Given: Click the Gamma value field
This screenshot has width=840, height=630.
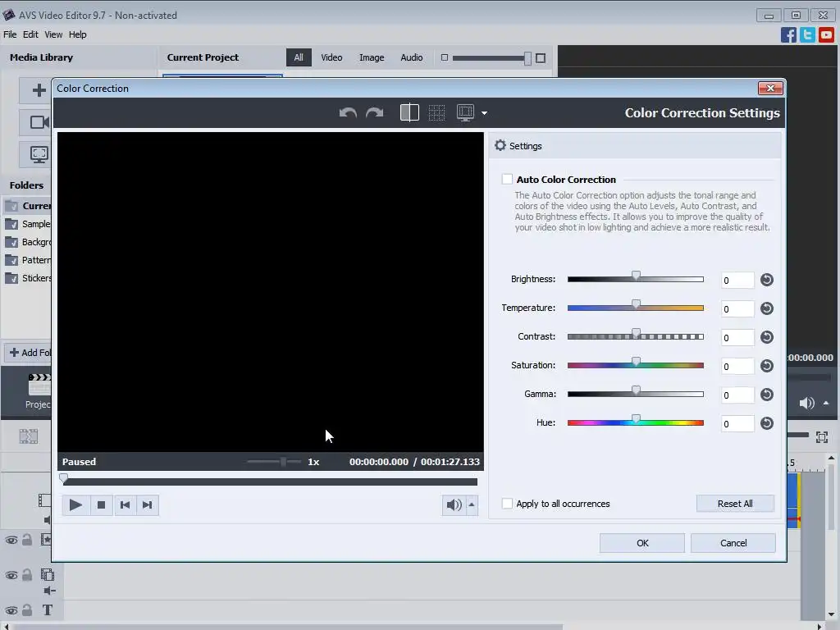Looking at the screenshot, I should pos(737,395).
